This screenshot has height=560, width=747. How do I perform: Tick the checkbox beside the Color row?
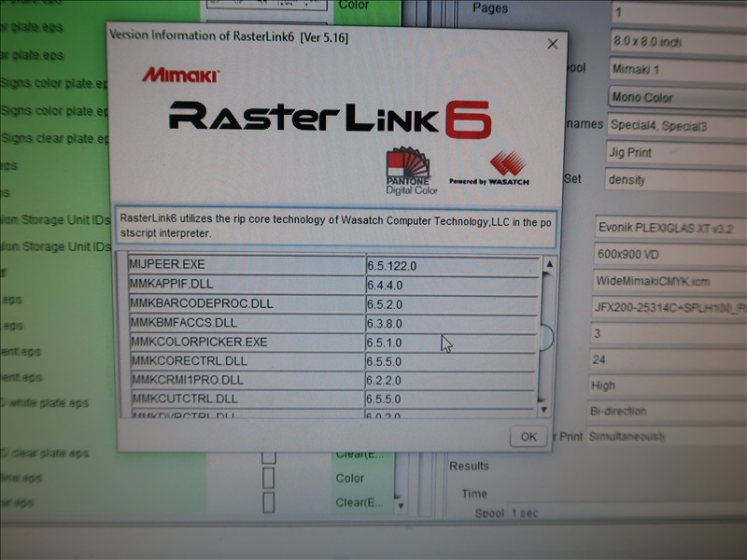click(269, 479)
